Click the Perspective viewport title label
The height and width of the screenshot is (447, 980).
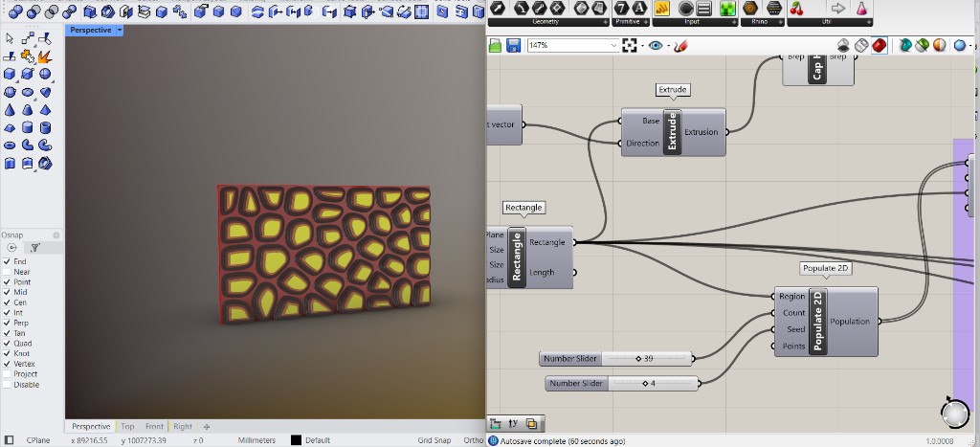[91, 30]
